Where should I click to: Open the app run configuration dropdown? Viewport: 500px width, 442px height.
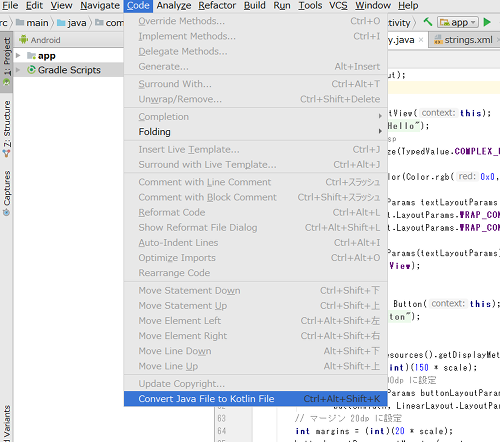[x=458, y=23]
